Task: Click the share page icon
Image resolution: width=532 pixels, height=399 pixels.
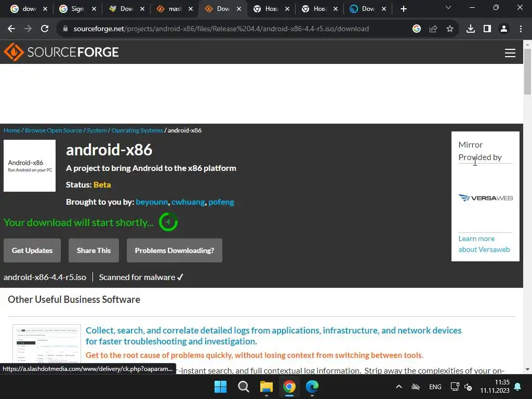Action: [x=433, y=29]
